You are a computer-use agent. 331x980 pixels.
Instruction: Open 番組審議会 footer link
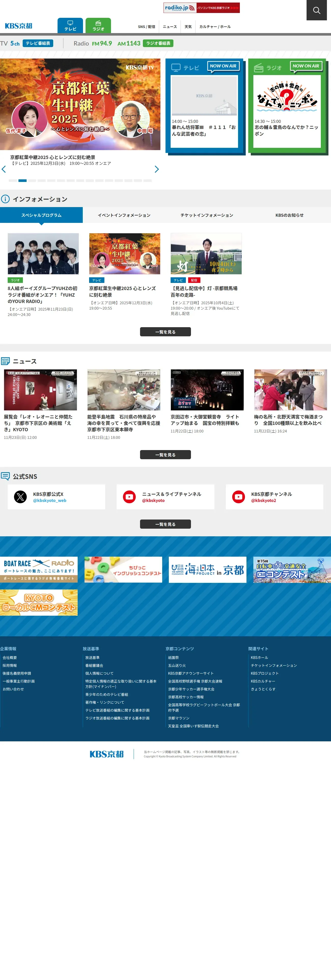[x=94, y=666]
